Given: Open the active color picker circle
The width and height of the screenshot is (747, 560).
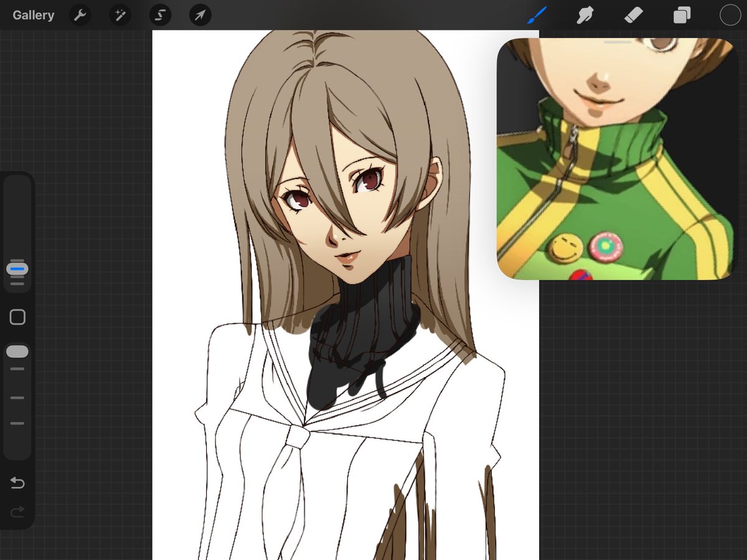Looking at the screenshot, I should point(730,15).
